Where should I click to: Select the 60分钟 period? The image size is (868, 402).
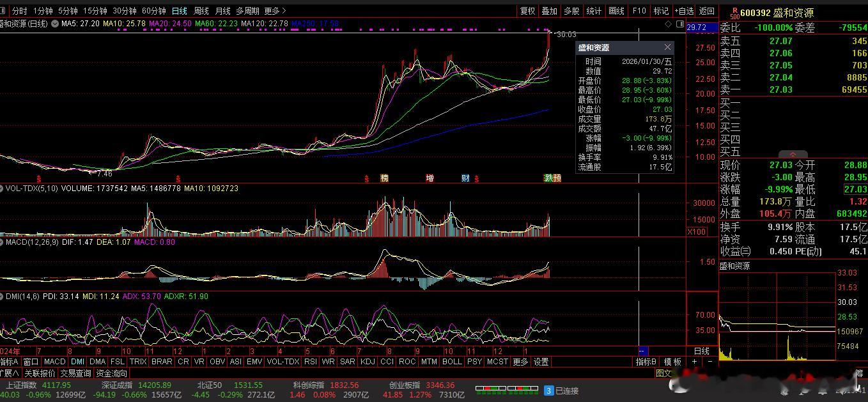(154, 11)
